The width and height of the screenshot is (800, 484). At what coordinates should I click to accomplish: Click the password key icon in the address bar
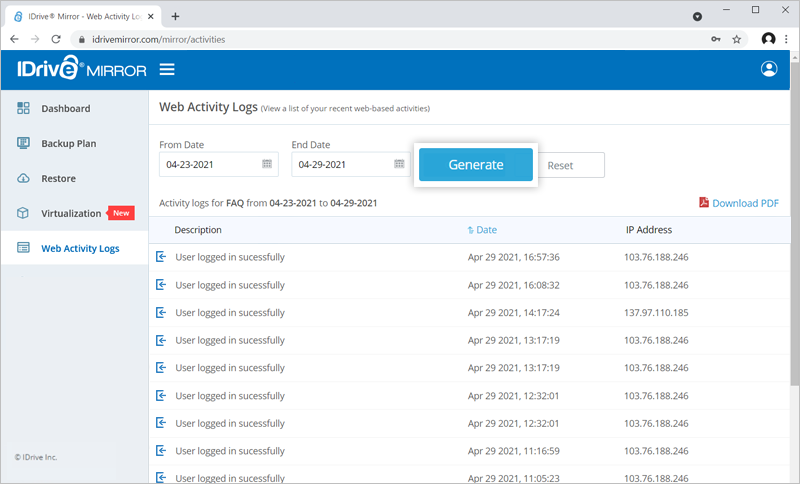pos(716,39)
